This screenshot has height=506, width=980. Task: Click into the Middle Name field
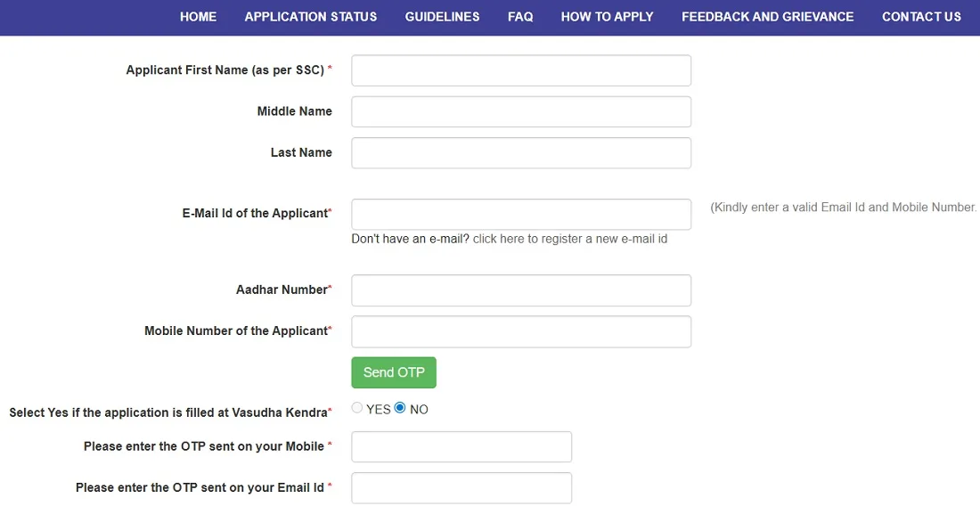521,111
